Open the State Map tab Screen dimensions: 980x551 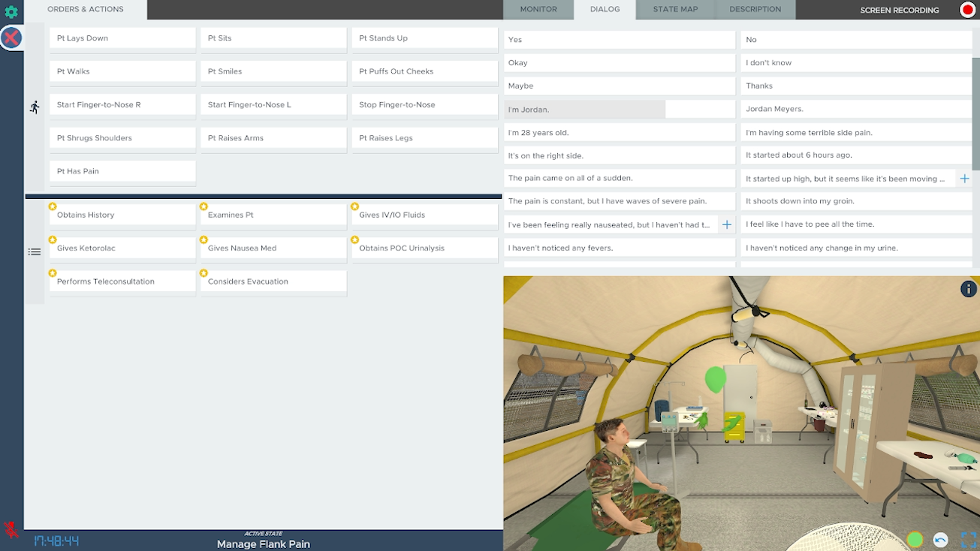click(x=674, y=10)
